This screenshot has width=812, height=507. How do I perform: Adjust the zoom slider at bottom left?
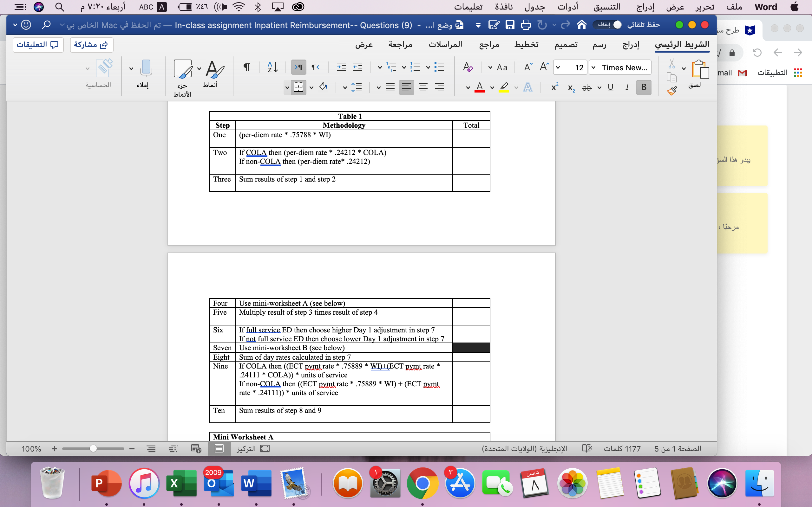click(x=93, y=448)
